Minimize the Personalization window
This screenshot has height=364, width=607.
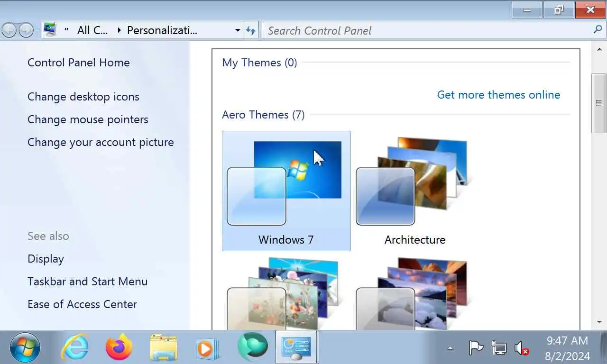[x=527, y=9]
